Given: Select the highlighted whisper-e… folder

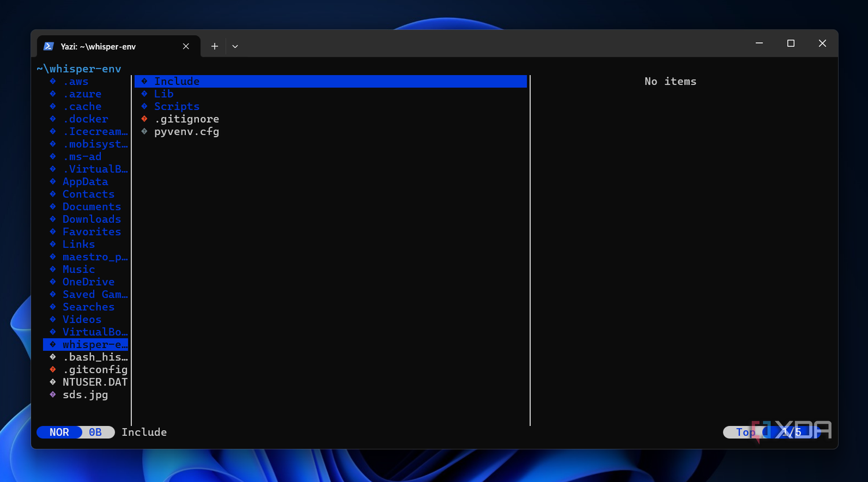Looking at the screenshot, I should [86, 345].
